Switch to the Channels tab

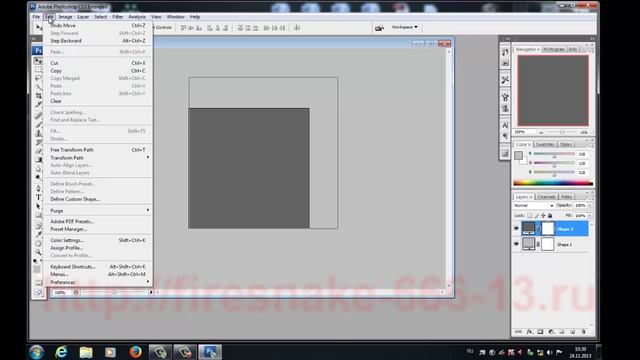546,197
